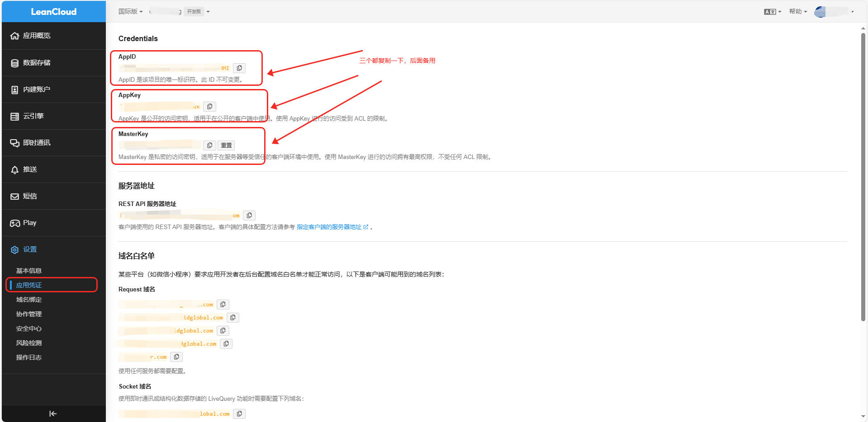The width and height of the screenshot is (868, 422).
Task: Copy the AppKey value
Action: pyautogui.click(x=209, y=107)
